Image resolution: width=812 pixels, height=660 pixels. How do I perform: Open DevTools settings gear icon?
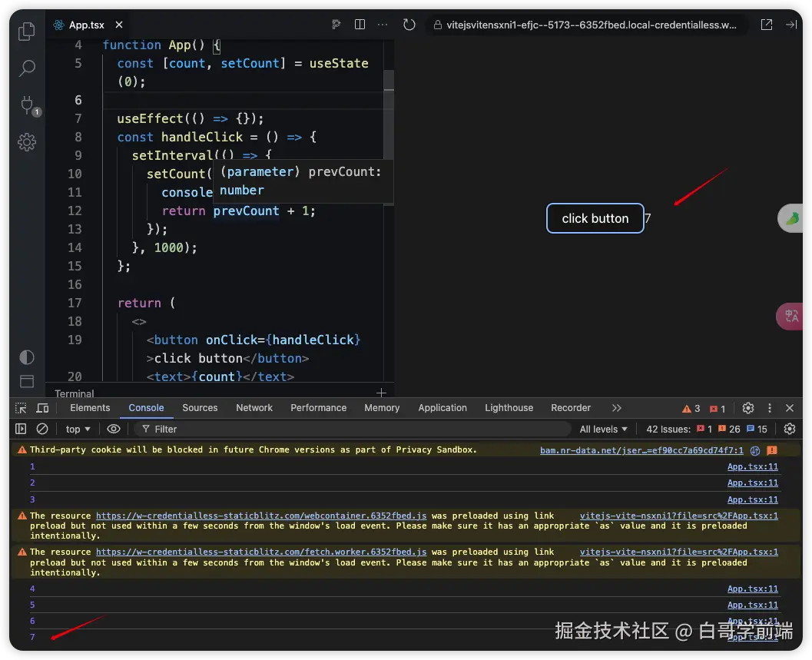(747, 408)
